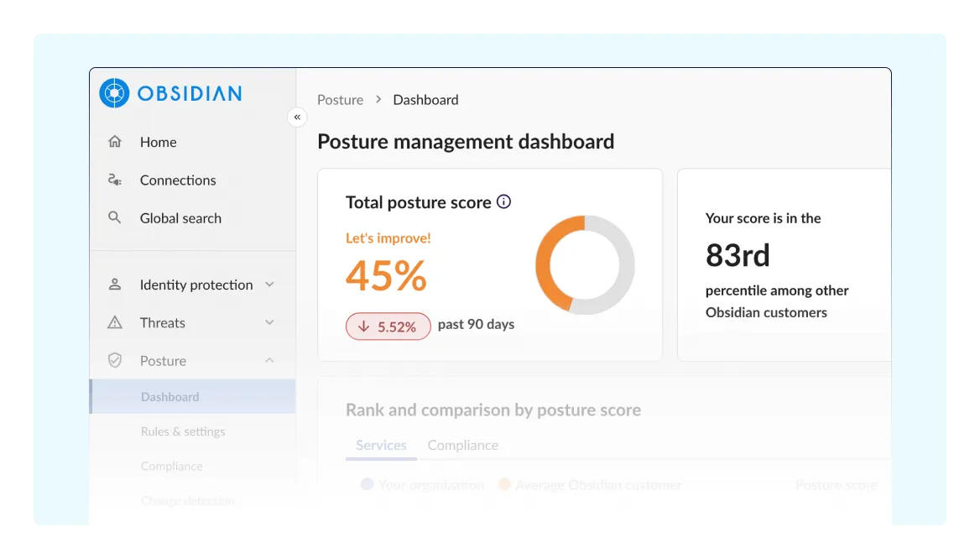Click the Threats label in sidebar
980x559 pixels.
(163, 322)
